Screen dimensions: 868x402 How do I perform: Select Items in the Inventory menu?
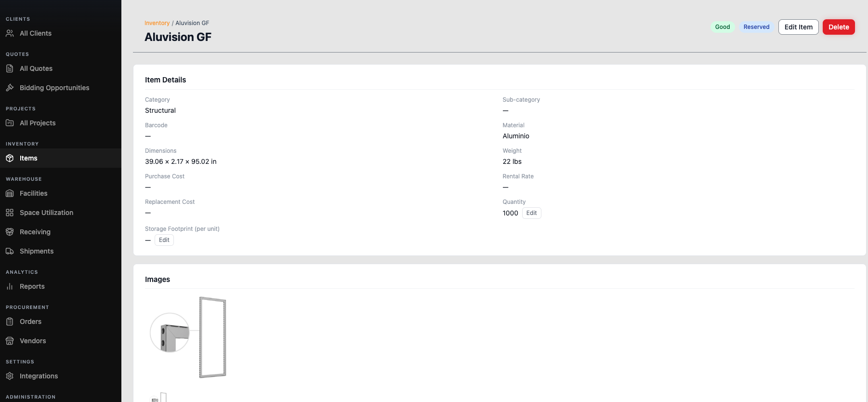[61, 158]
